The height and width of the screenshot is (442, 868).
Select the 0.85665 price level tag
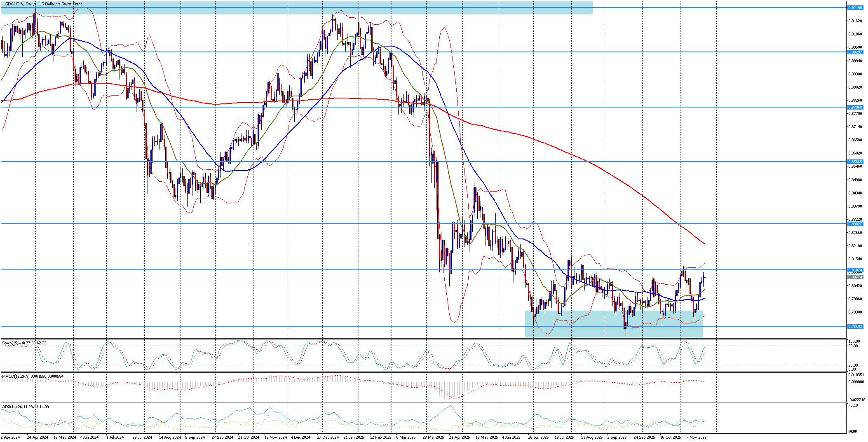click(855, 162)
